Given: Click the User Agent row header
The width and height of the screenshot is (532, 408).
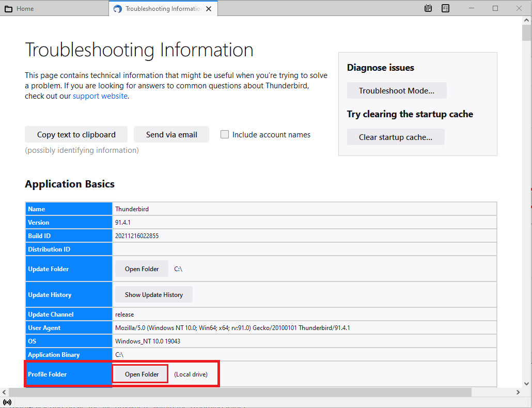Looking at the screenshot, I should (x=69, y=327).
